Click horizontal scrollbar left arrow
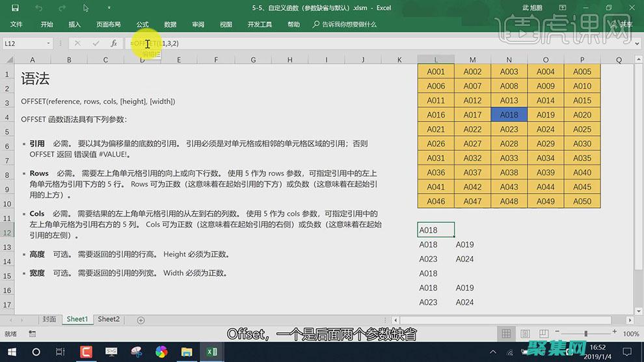 [x=396, y=320]
